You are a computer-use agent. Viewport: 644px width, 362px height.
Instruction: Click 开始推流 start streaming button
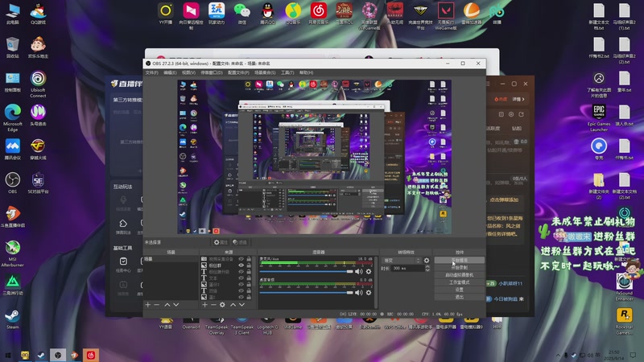(459, 260)
